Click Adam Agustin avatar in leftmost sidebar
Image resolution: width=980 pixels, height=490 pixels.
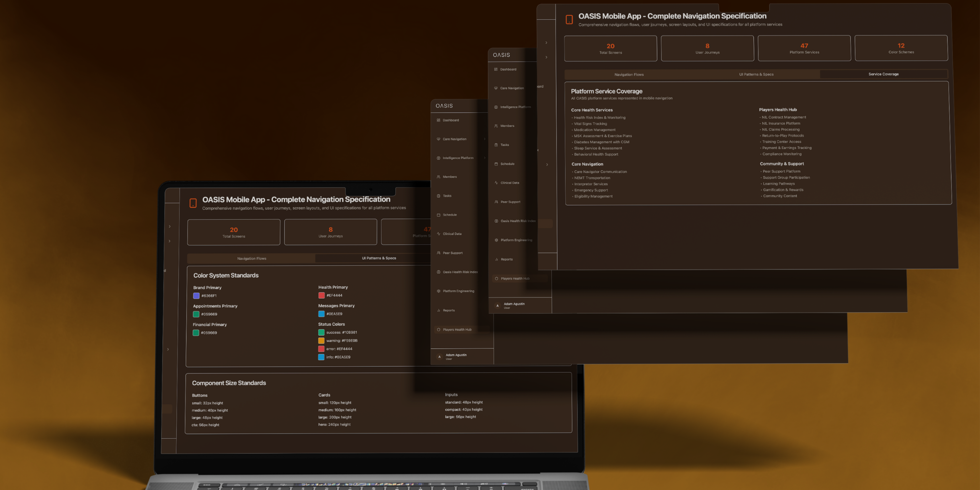[x=439, y=357]
